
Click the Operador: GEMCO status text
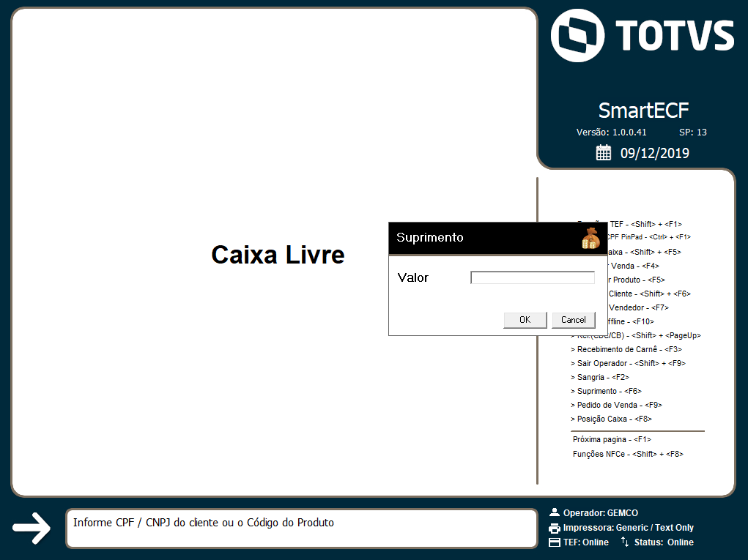pyautogui.click(x=601, y=513)
